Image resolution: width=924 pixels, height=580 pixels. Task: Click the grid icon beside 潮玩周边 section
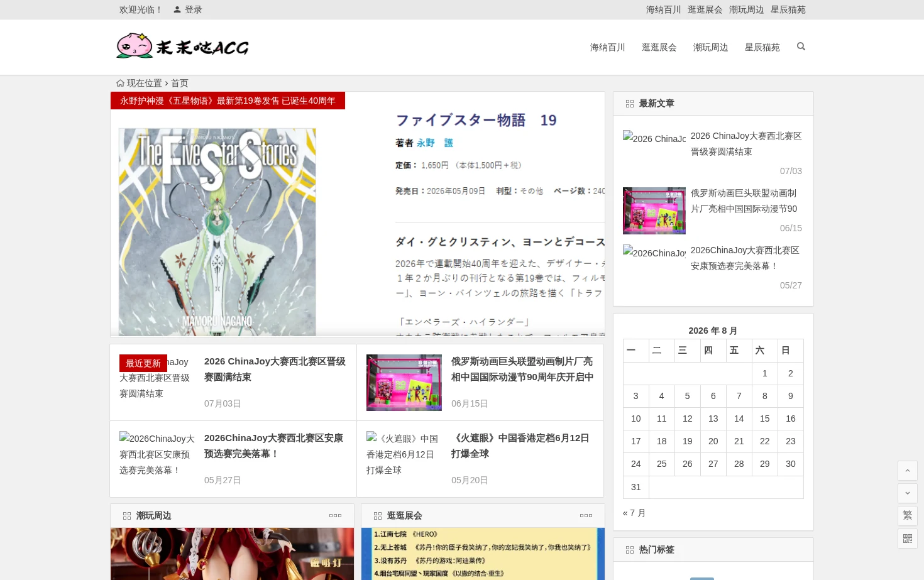point(127,516)
